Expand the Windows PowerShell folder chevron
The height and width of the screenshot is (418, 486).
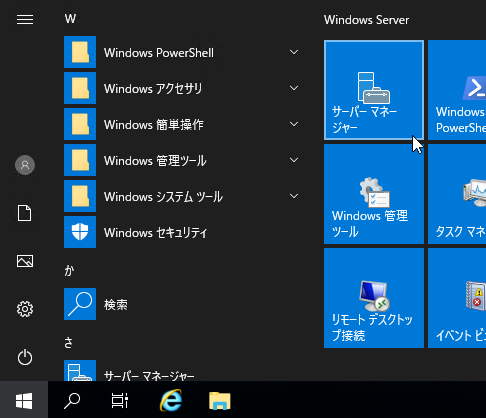294,52
